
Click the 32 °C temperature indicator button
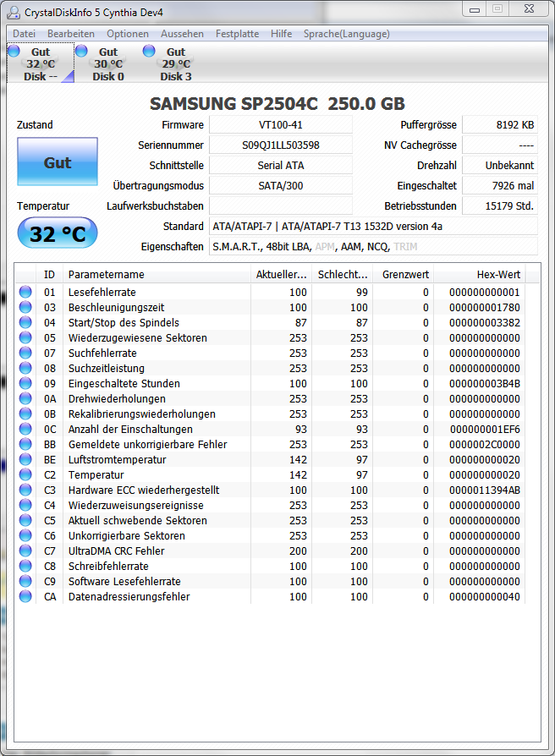(x=58, y=233)
